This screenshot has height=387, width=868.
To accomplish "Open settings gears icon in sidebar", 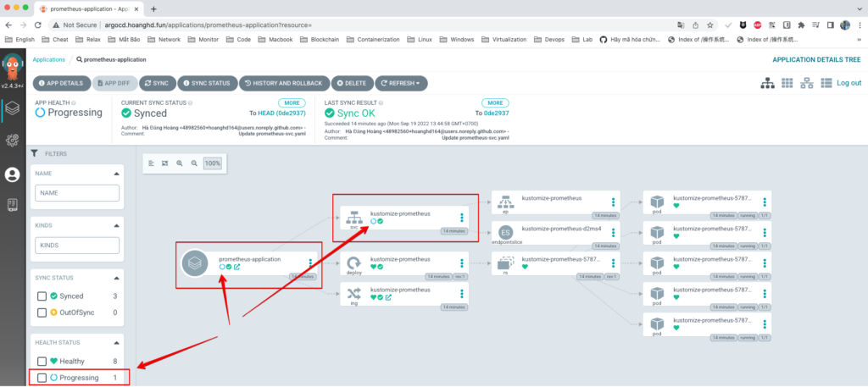I will 12,141.
